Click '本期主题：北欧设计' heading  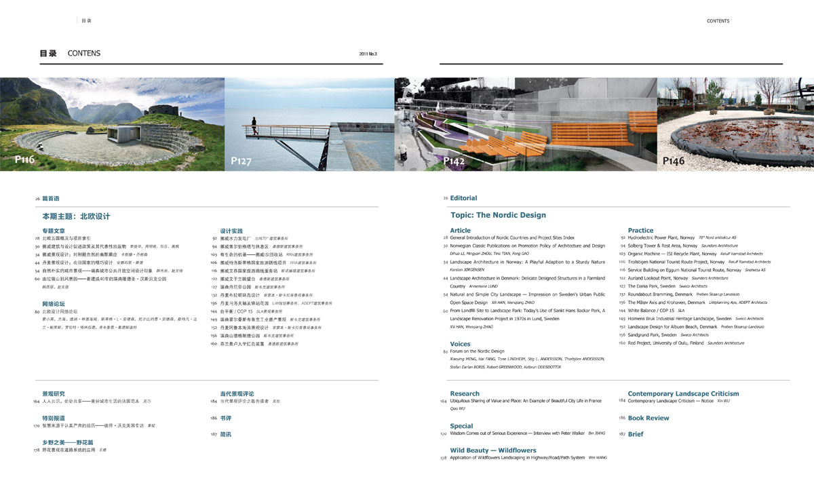pos(76,216)
